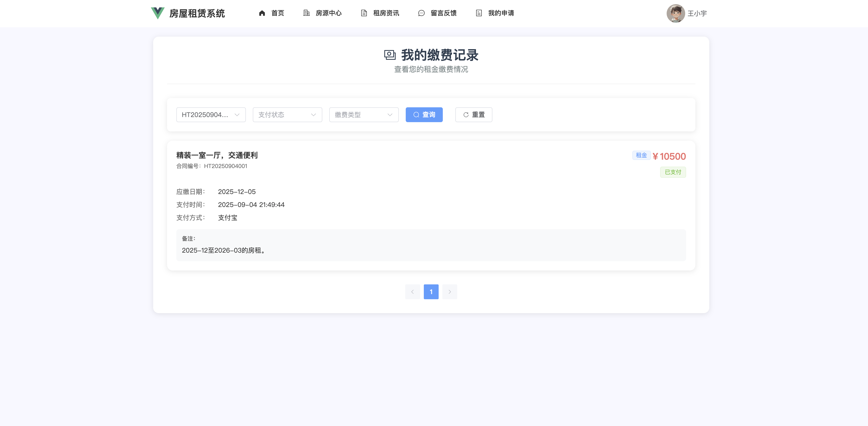Open the contract number HT20250904 dropdown
The width and height of the screenshot is (868, 426).
tap(211, 114)
